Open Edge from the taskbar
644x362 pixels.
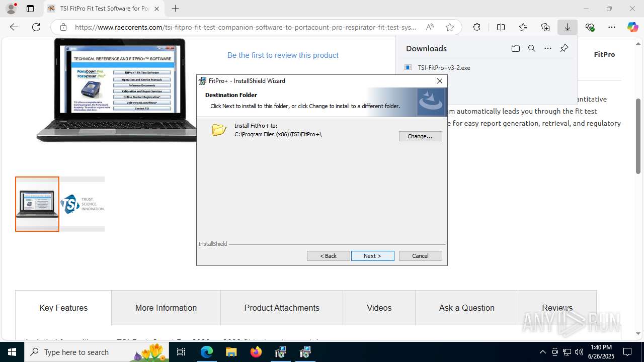click(x=207, y=352)
